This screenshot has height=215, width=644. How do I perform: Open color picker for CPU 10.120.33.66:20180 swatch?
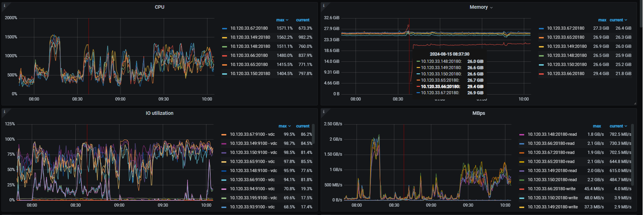coord(225,55)
